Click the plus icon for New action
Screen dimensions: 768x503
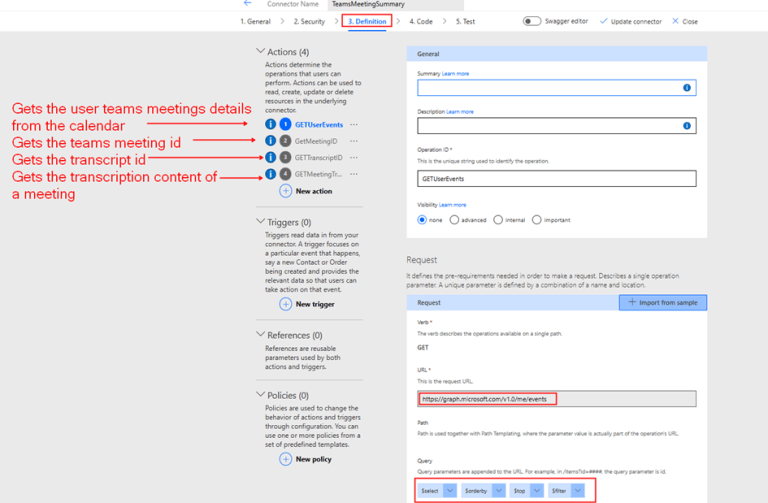(286, 191)
